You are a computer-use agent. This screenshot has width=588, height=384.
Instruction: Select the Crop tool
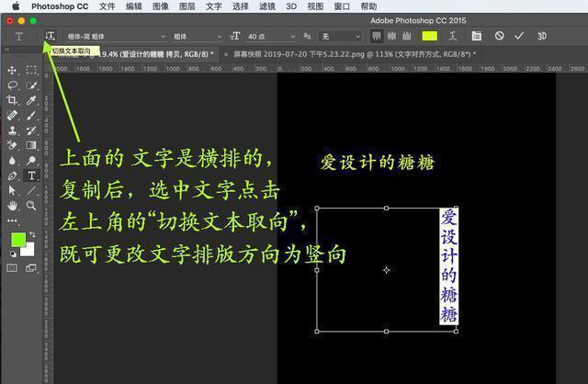pyautogui.click(x=12, y=100)
